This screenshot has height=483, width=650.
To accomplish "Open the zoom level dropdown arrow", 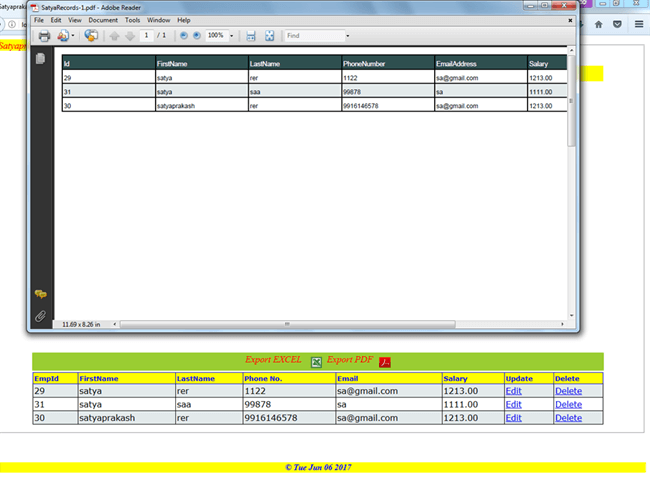I will [232, 36].
